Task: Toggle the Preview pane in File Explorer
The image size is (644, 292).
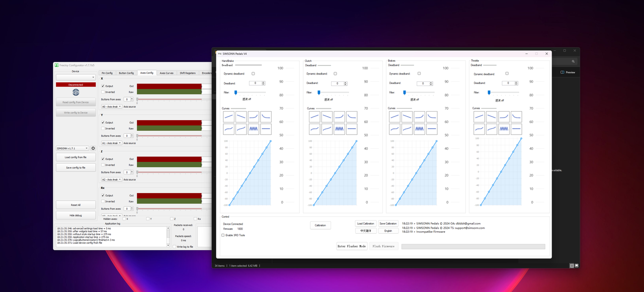Action: click(x=568, y=72)
